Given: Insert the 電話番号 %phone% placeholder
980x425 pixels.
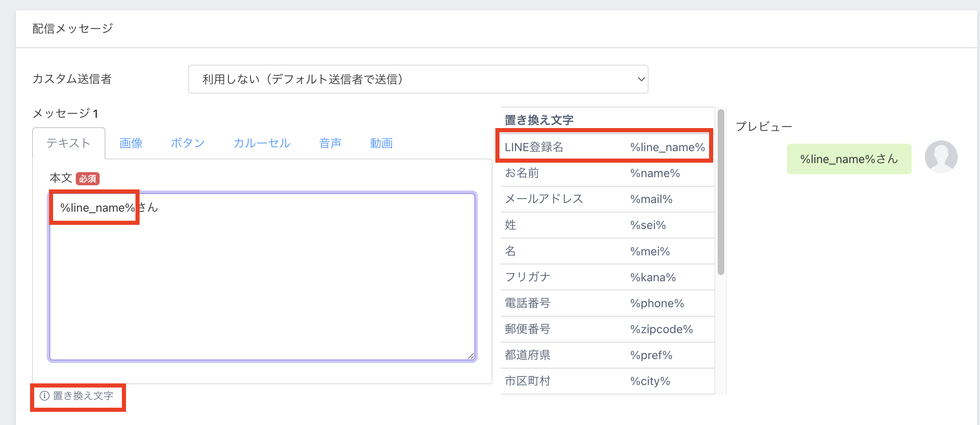Looking at the screenshot, I should point(607,304).
